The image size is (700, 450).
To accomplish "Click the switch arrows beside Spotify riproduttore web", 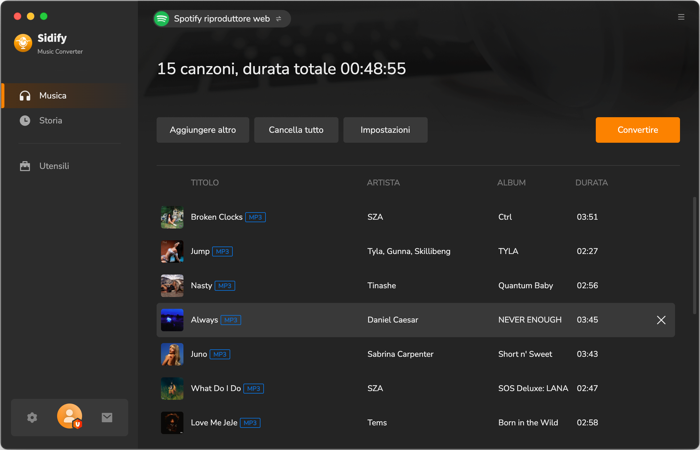I will (279, 19).
